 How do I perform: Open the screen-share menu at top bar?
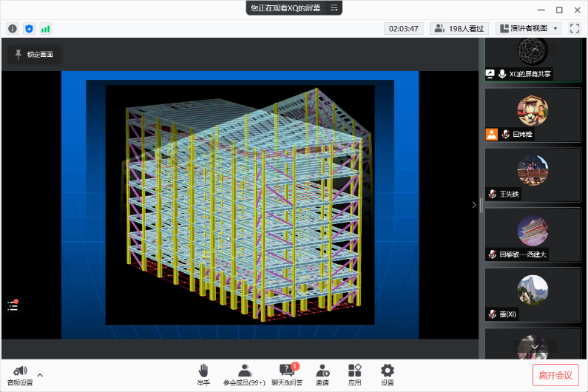point(334,8)
